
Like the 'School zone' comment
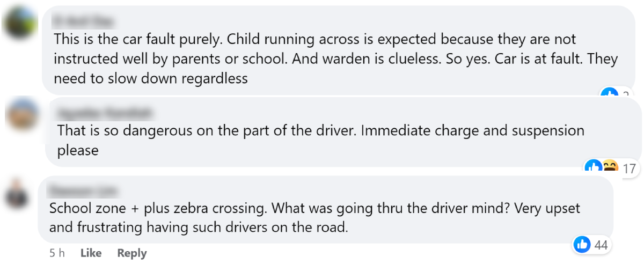click(91, 253)
